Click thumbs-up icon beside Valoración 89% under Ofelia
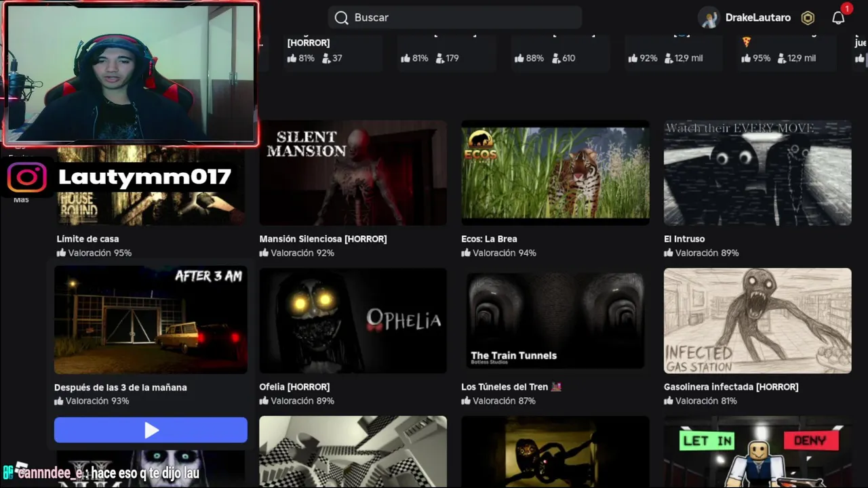This screenshot has width=868, height=488. [264, 401]
